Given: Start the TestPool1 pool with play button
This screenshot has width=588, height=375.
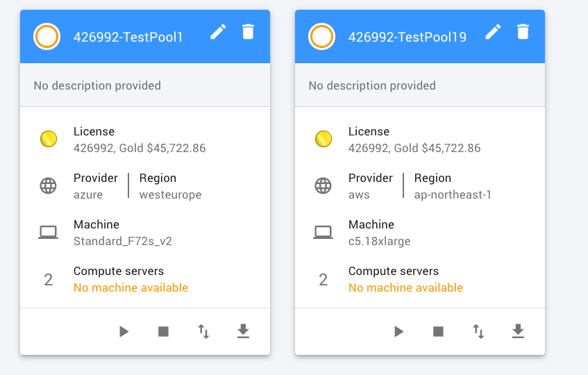Looking at the screenshot, I should click(124, 331).
